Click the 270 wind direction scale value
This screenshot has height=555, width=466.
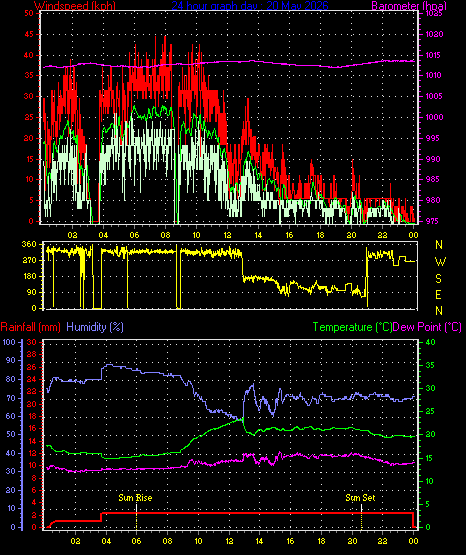29,260
